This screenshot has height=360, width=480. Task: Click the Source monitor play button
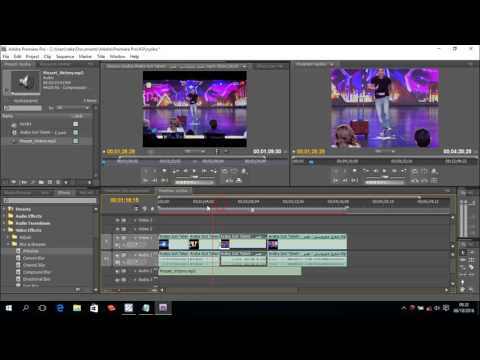point(194,171)
